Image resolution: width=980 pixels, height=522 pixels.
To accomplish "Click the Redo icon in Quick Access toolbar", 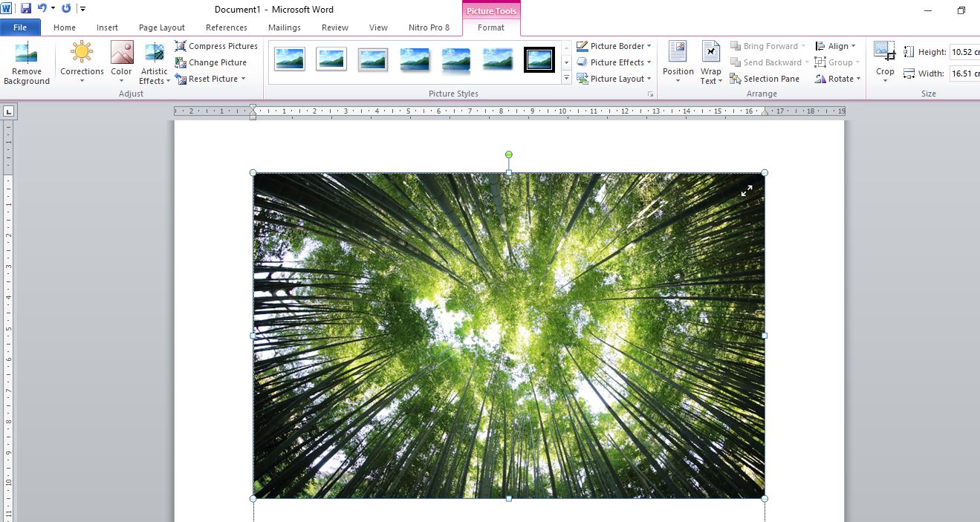I will point(66,9).
